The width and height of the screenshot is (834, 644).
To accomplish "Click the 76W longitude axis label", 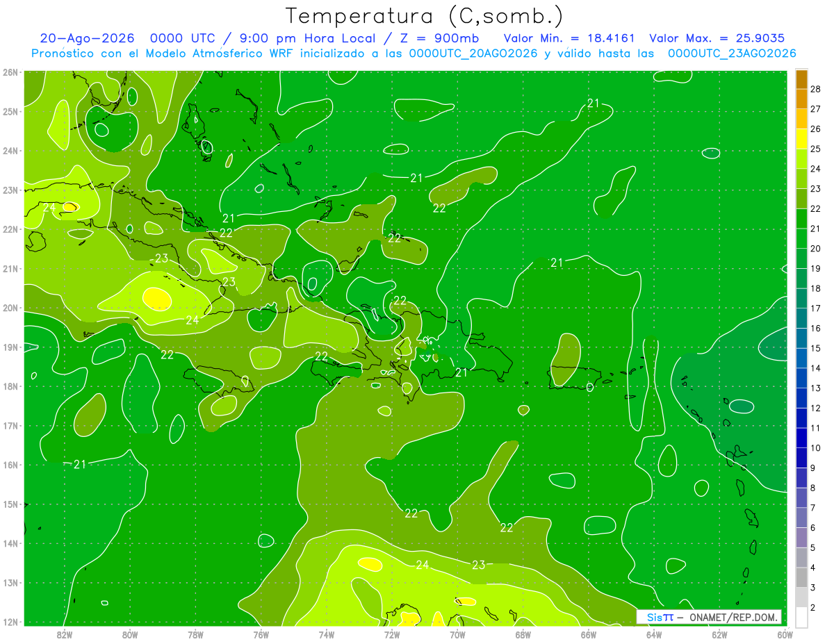I will pos(261,634).
